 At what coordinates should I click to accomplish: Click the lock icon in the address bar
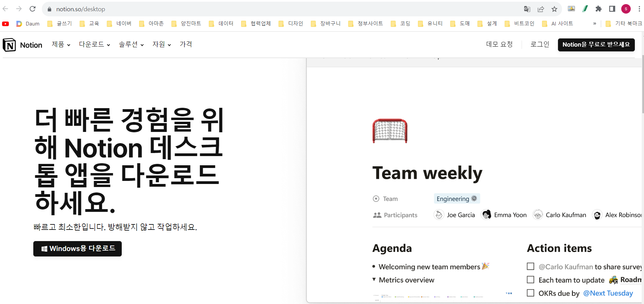[49, 9]
